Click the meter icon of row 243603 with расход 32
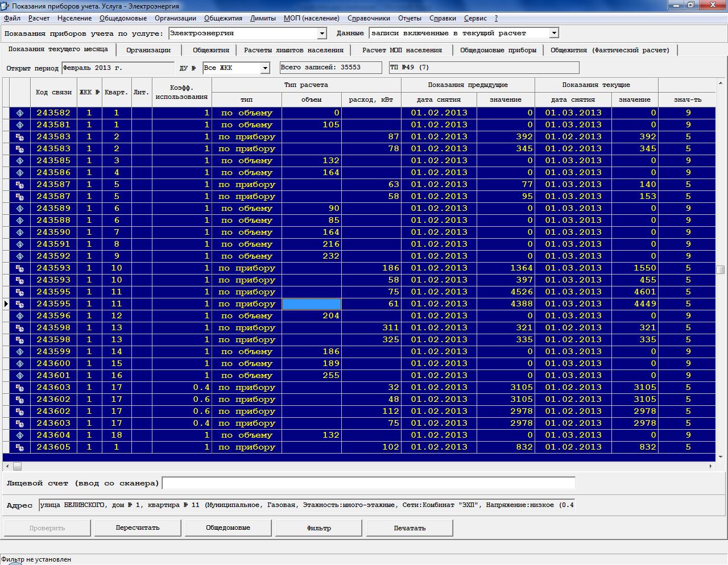 (19, 388)
